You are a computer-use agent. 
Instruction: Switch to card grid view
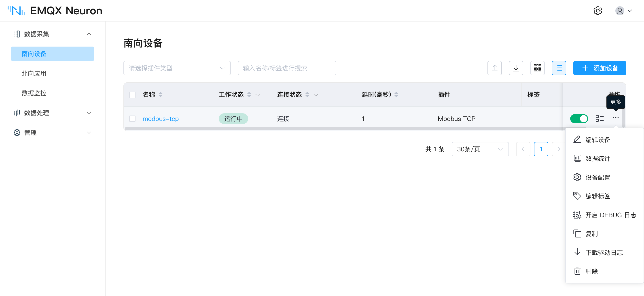tap(538, 68)
